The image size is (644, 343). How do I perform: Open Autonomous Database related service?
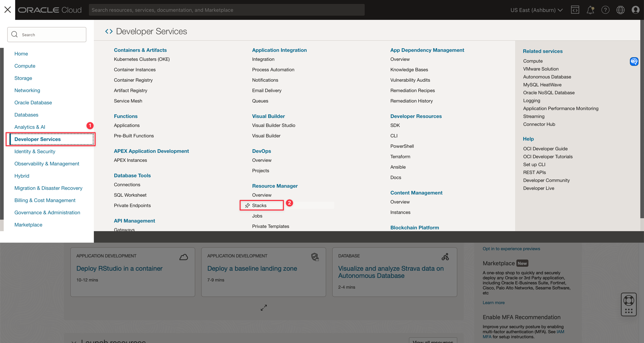(547, 77)
